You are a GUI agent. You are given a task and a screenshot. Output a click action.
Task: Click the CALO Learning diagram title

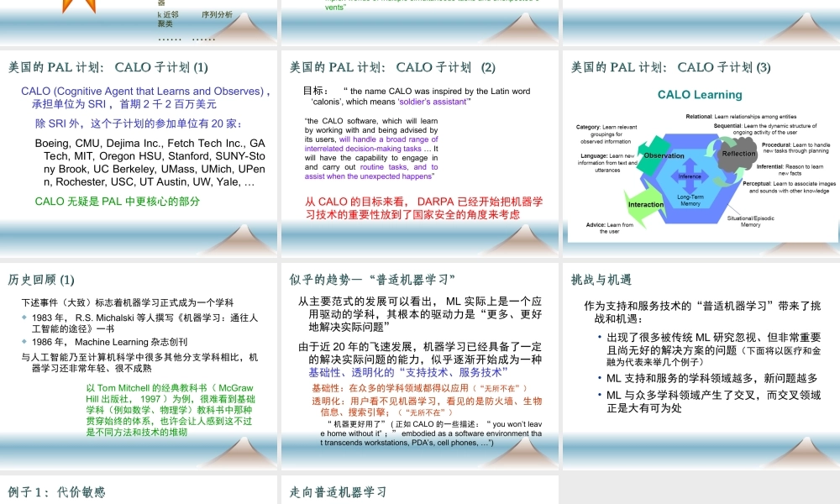point(700,95)
